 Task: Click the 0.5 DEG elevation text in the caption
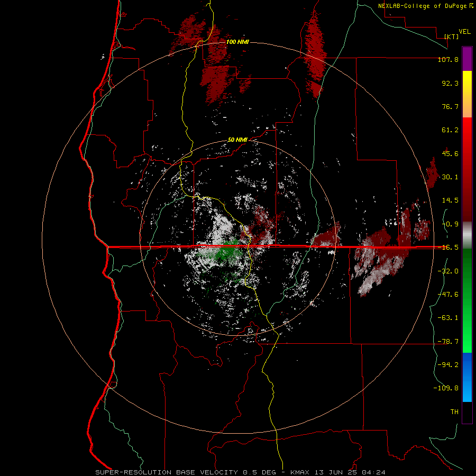coord(259,472)
